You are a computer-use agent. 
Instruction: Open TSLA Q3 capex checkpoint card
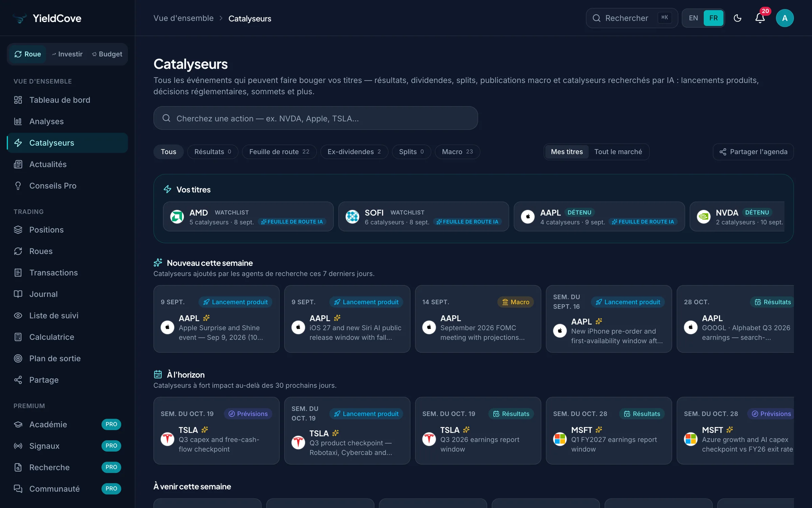point(217,430)
